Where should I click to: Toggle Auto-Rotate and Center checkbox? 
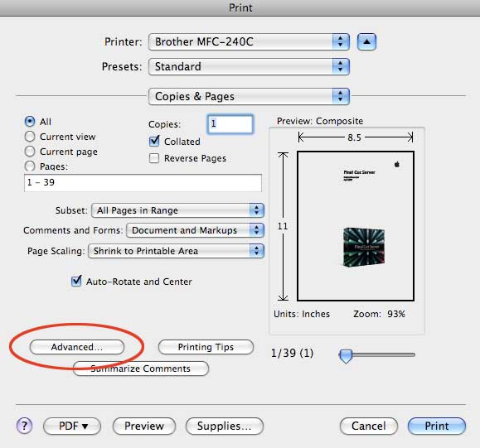76,281
